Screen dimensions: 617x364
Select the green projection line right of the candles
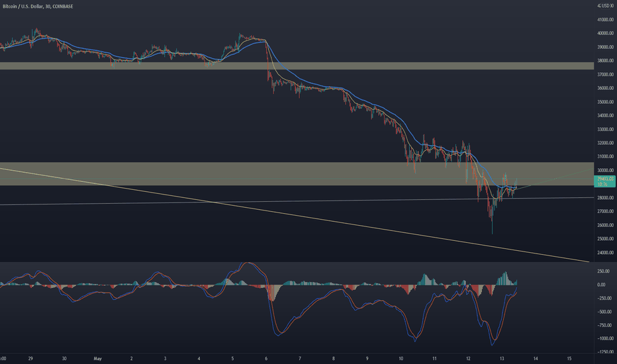click(554, 179)
